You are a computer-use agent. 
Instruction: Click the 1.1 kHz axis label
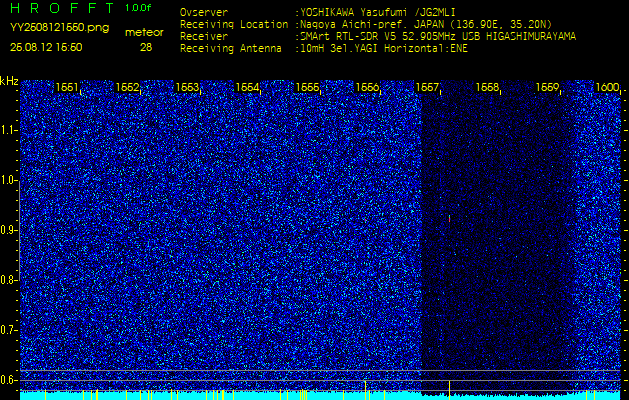point(8,130)
